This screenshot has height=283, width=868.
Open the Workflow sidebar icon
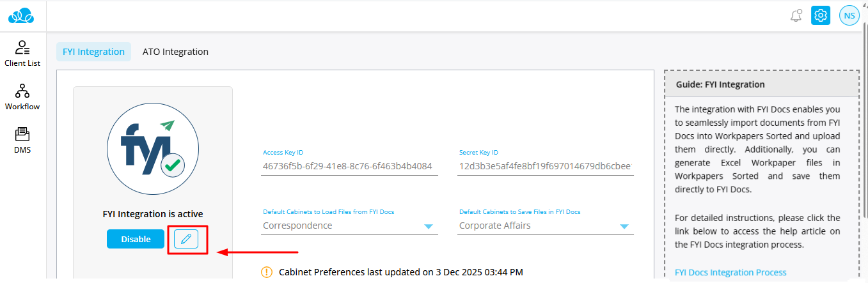pyautogui.click(x=22, y=96)
